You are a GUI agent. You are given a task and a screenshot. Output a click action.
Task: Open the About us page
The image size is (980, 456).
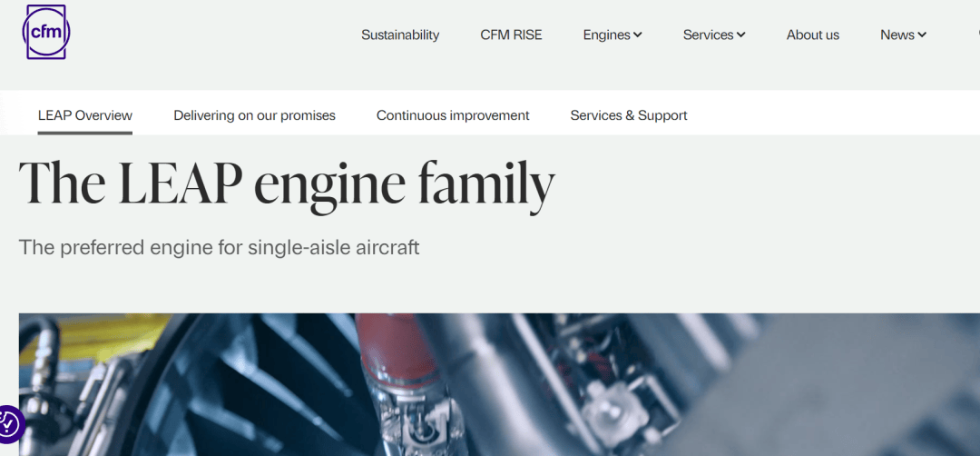pos(812,35)
